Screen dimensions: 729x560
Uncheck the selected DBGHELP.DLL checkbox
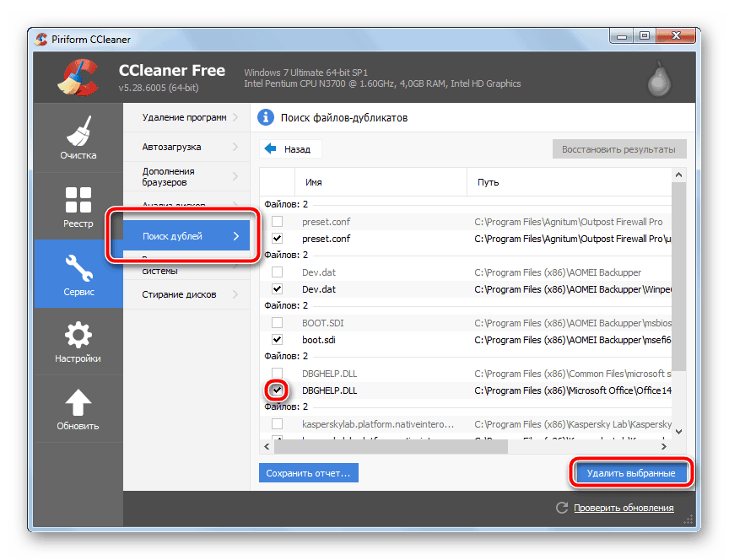277,390
